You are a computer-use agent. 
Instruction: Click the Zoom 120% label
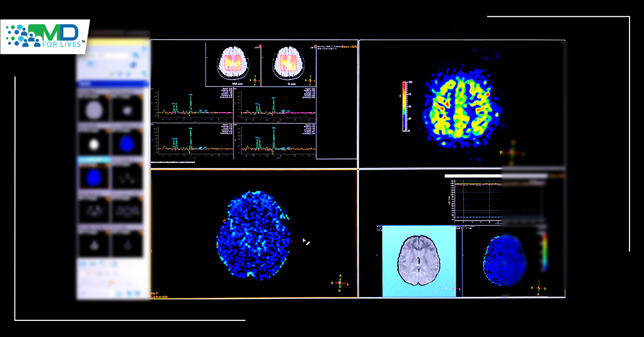tap(349, 47)
